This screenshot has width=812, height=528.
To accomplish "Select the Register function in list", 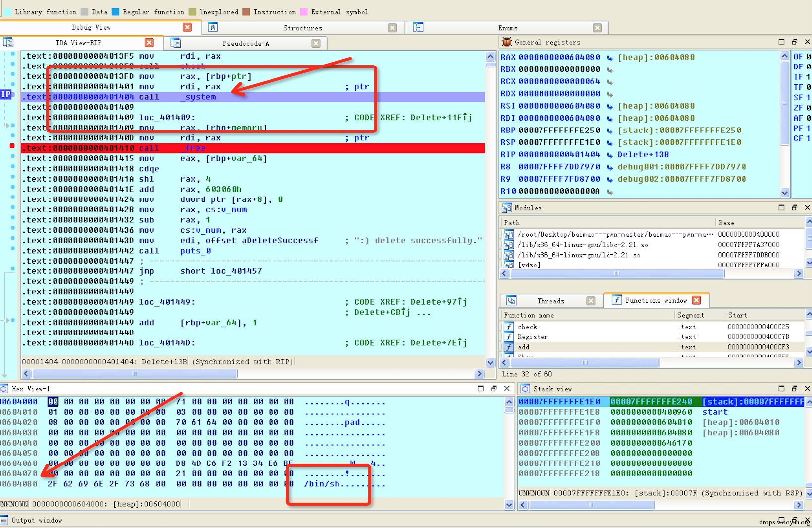I will (533, 337).
